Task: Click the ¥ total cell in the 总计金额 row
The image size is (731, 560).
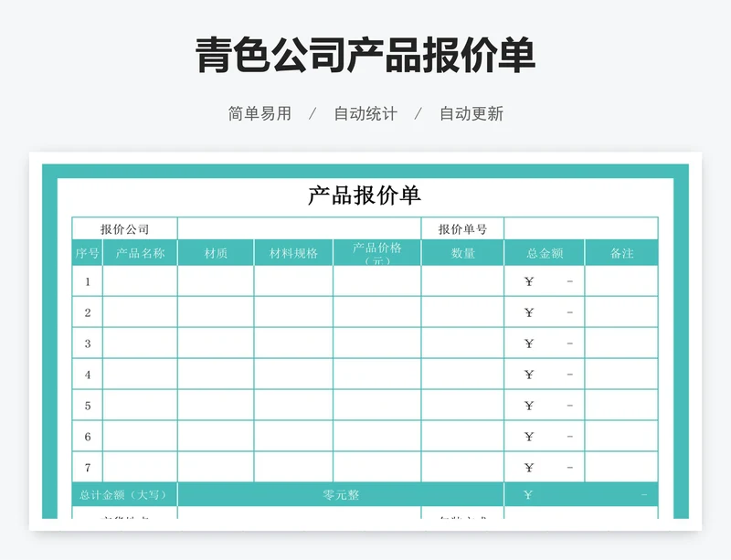Action: point(581,494)
